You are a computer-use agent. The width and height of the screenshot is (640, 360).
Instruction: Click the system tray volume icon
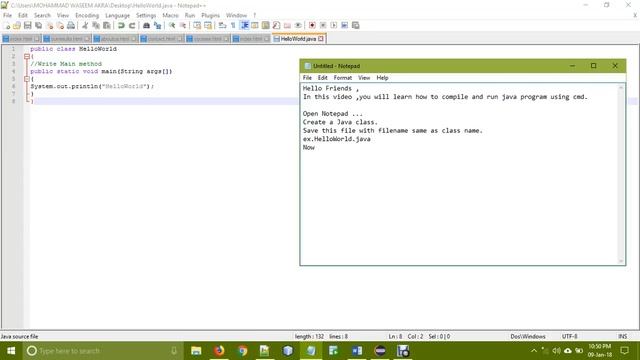click(556, 351)
